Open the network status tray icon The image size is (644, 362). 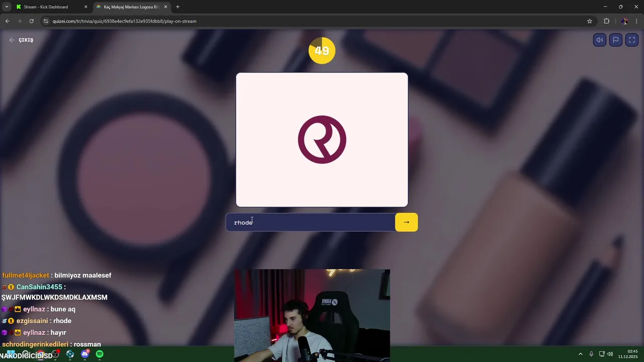[x=602, y=354]
